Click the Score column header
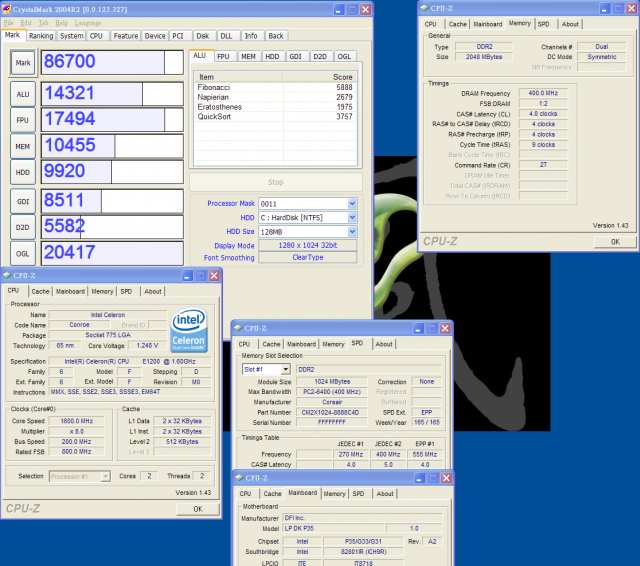Screen dimensions: 640x566 point(319,77)
